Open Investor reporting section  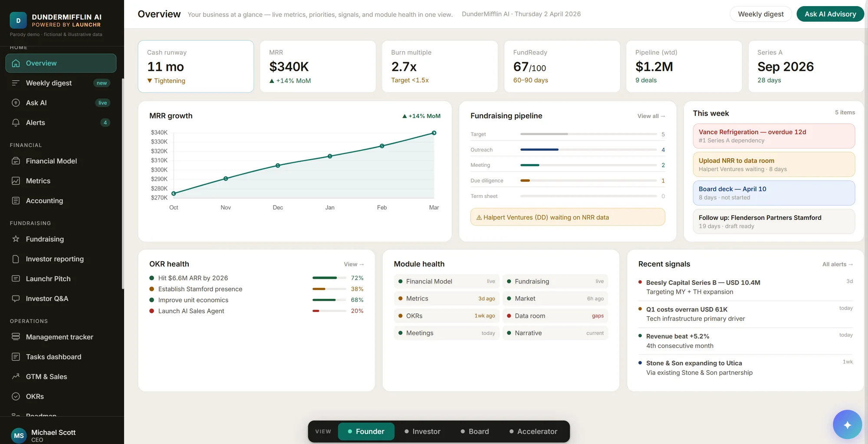click(61, 259)
